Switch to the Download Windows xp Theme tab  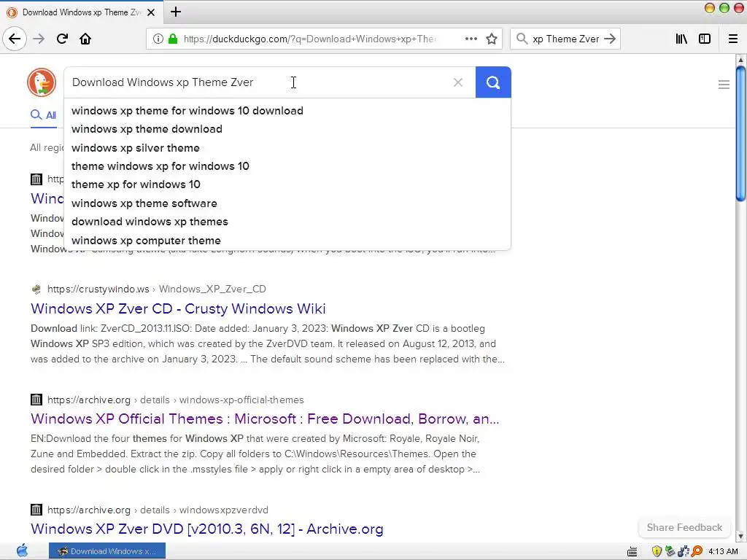click(81, 12)
